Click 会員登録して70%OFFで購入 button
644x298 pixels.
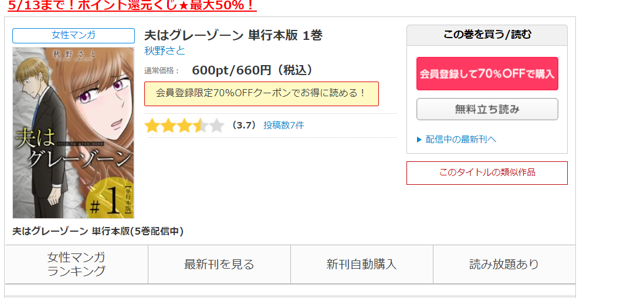tap(487, 73)
